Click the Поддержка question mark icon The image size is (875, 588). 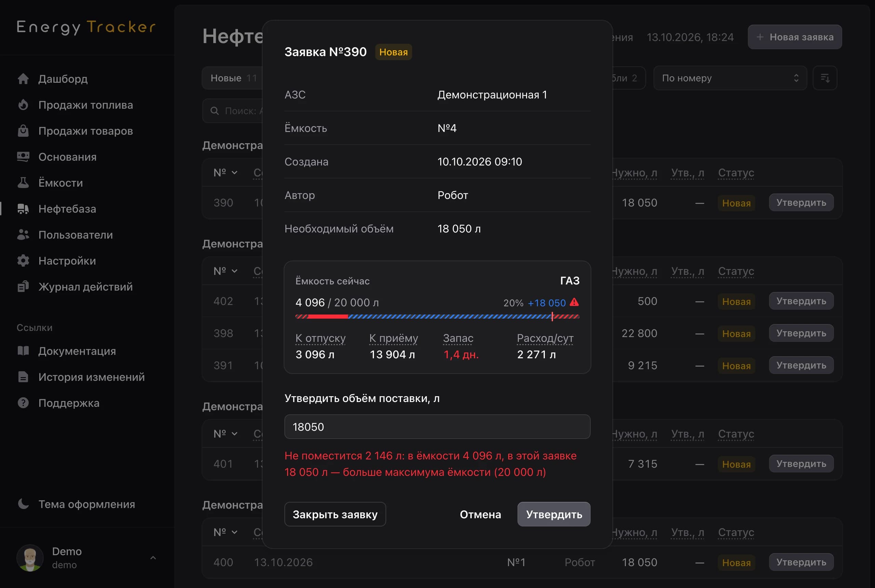(23, 403)
